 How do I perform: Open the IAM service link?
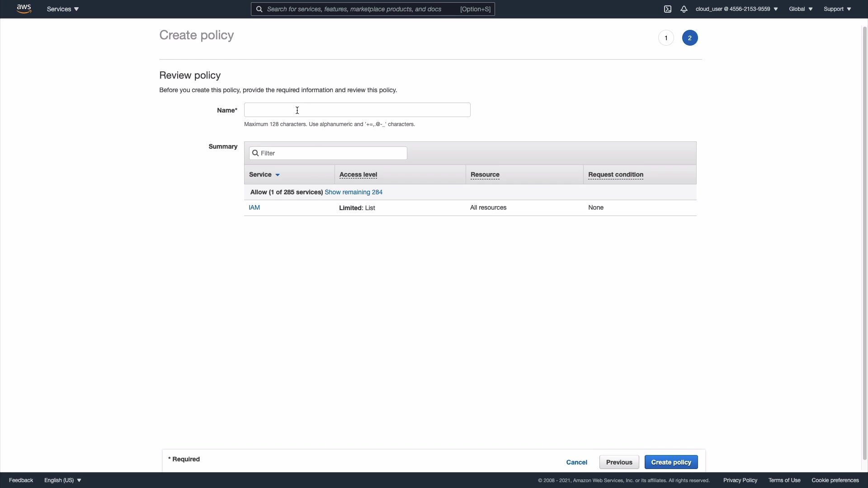254,207
